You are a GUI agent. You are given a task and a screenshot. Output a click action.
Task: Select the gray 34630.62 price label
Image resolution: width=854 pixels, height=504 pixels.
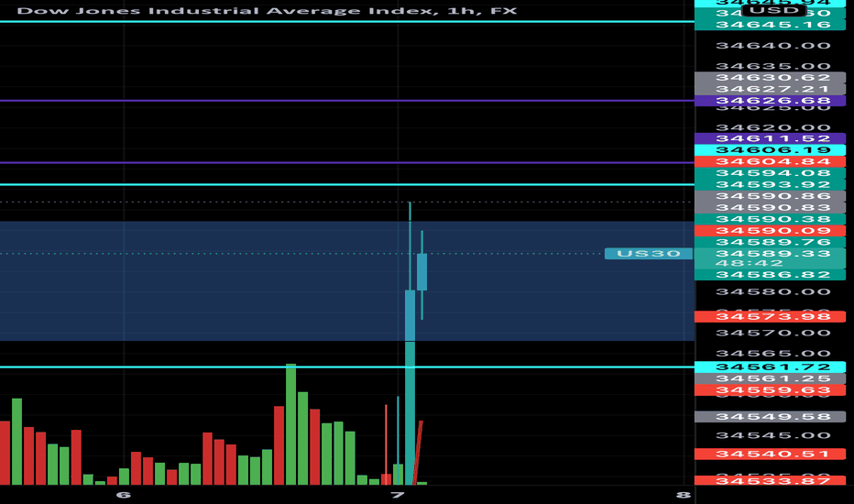click(x=771, y=77)
